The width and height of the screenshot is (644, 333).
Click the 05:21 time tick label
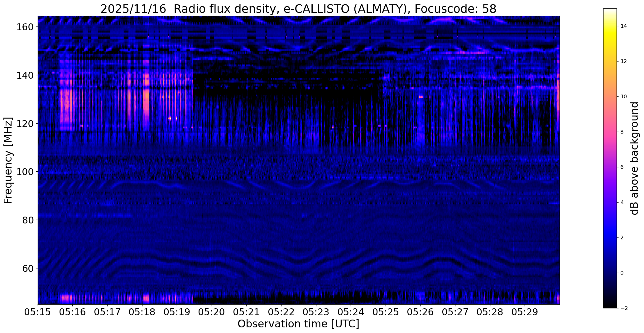[x=247, y=312]
